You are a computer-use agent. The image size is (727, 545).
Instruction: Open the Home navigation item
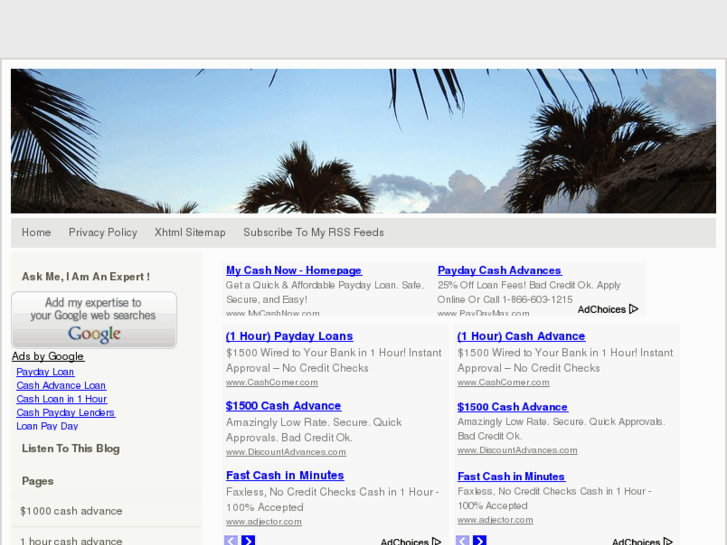[36, 232]
